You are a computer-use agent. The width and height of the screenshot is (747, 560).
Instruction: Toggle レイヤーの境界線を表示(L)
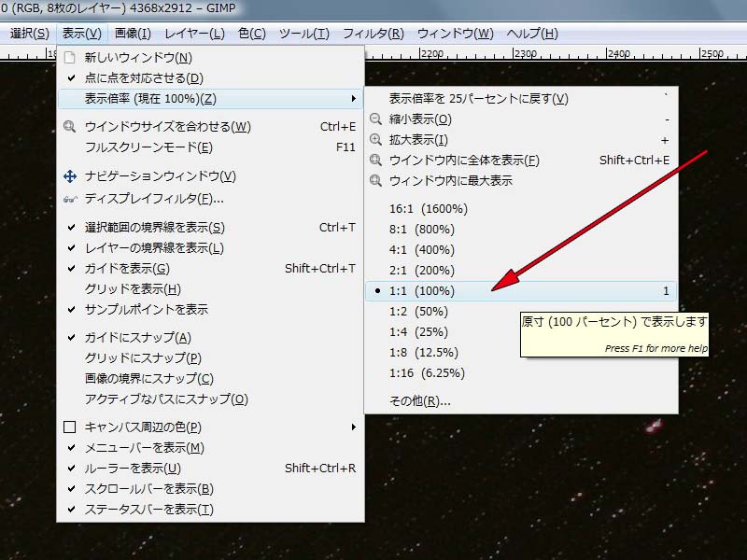click(211, 248)
